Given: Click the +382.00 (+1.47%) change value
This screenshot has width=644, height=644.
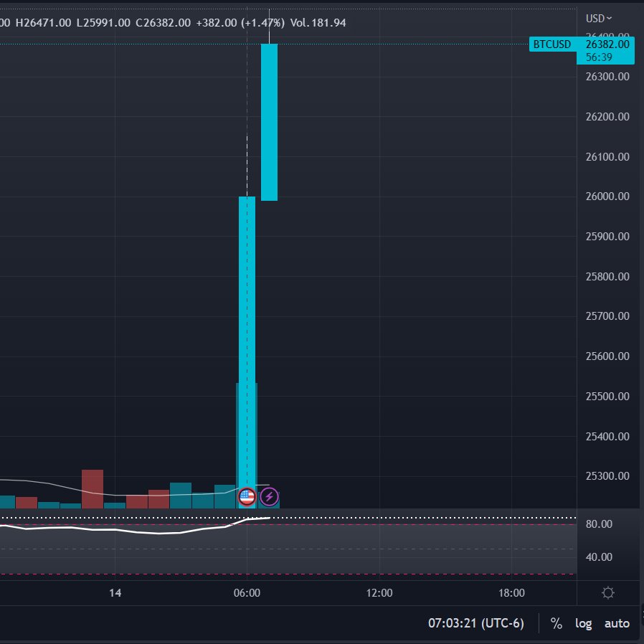Looking at the screenshot, I should coord(240,22).
